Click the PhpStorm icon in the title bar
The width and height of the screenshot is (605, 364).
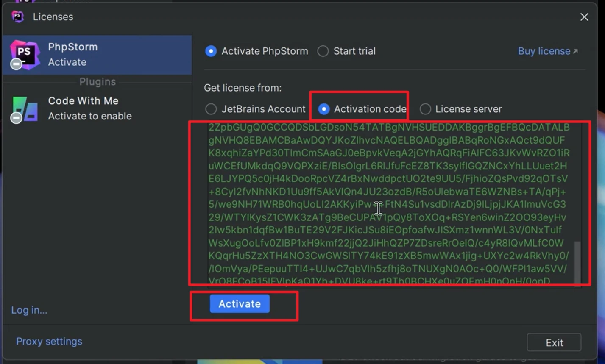[x=18, y=17]
